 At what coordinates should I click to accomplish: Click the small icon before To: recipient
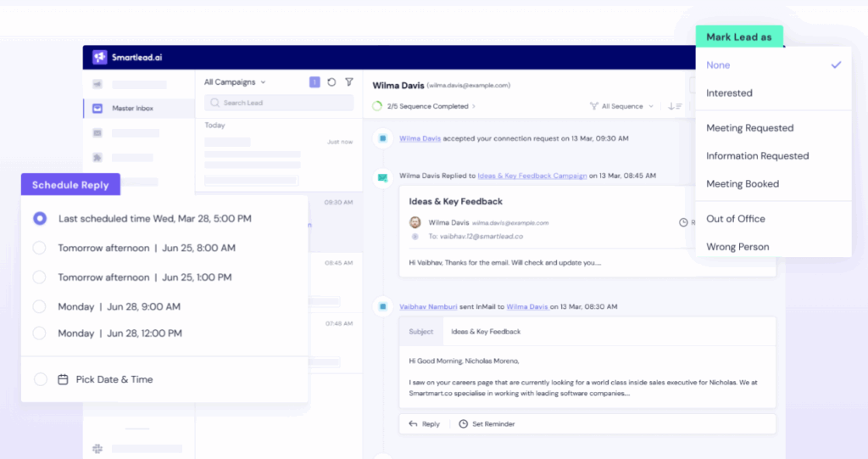415,236
